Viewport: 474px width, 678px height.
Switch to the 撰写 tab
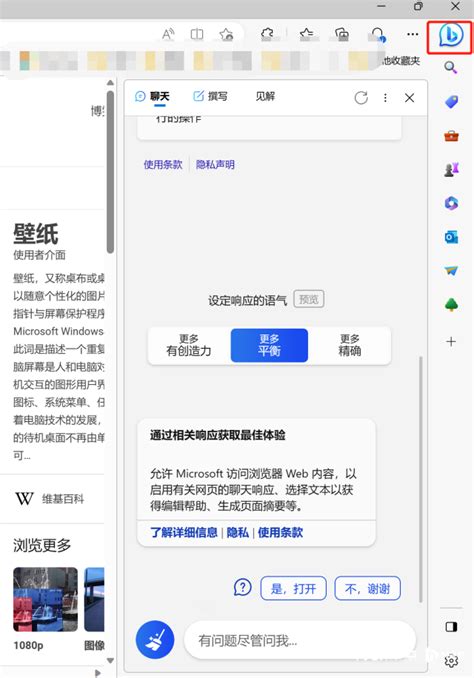point(210,96)
